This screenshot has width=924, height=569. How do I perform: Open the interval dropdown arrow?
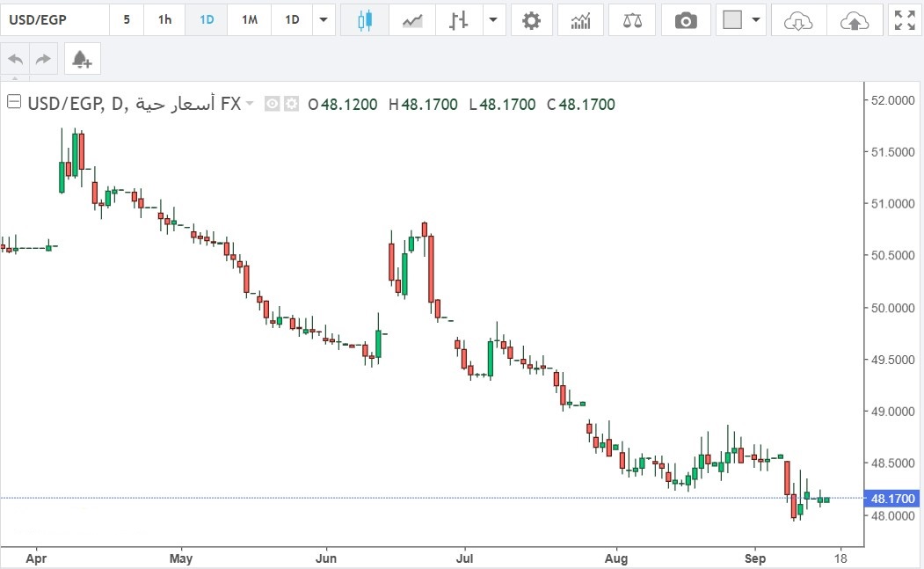click(x=324, y=20)
